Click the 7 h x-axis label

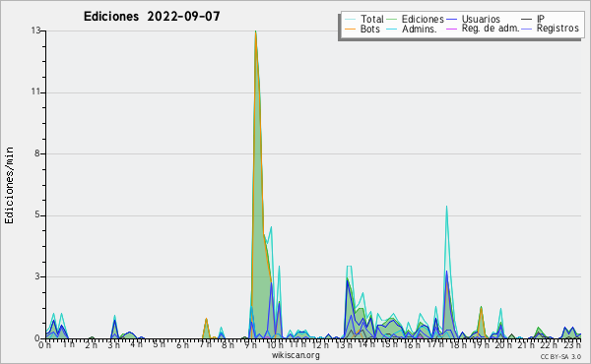click(206, 344)
